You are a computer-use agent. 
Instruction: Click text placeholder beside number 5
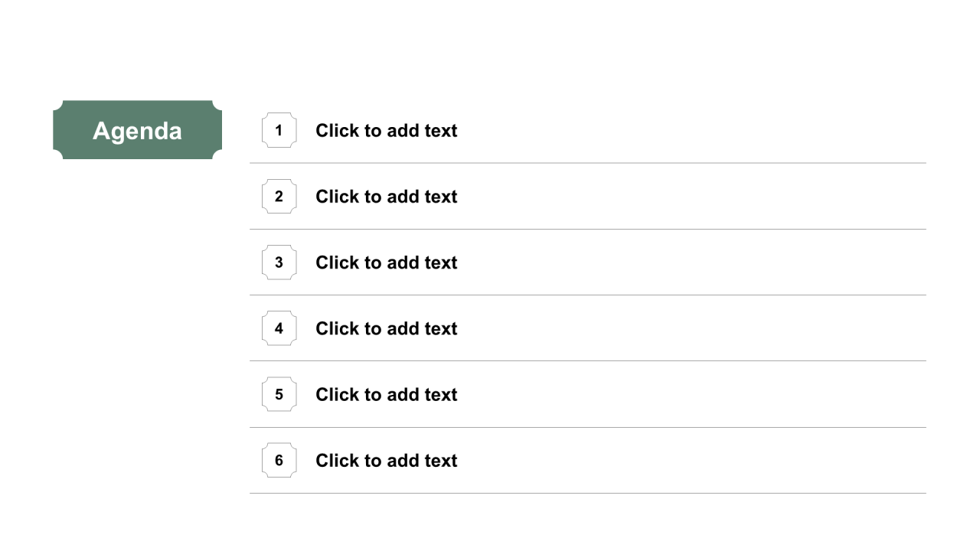(387, 394)
